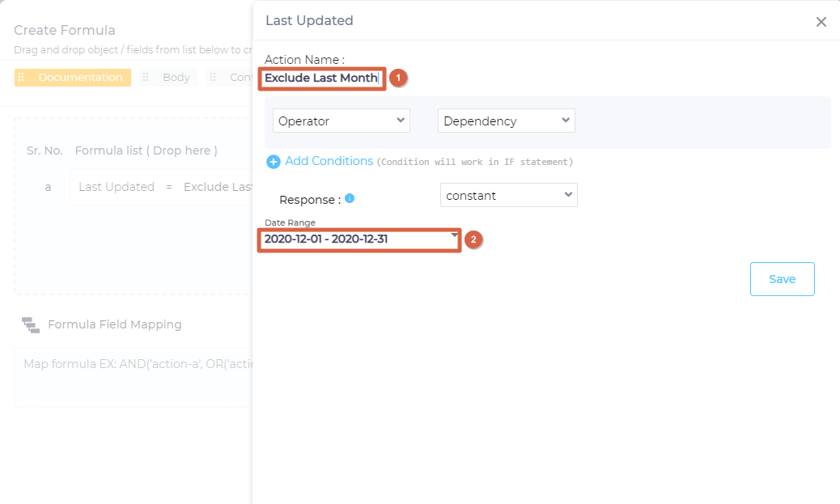840x504 pixels.
Task: Select the Last Updated formula row
Action: pyautogui.click(x=160, y=187)
